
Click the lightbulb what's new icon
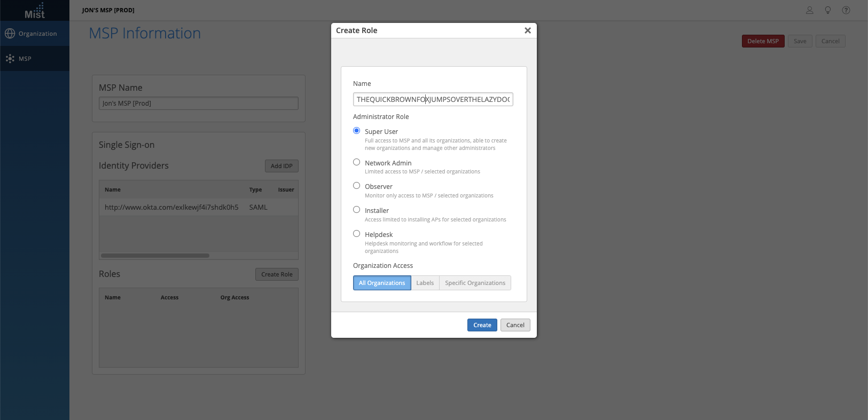coord(828,10)
